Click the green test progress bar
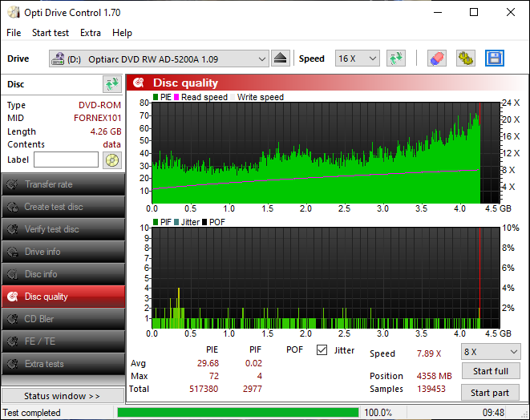Image resolution: width=530 pixels, height=420 pixels. pyautogui.click(x=238, y=413)
